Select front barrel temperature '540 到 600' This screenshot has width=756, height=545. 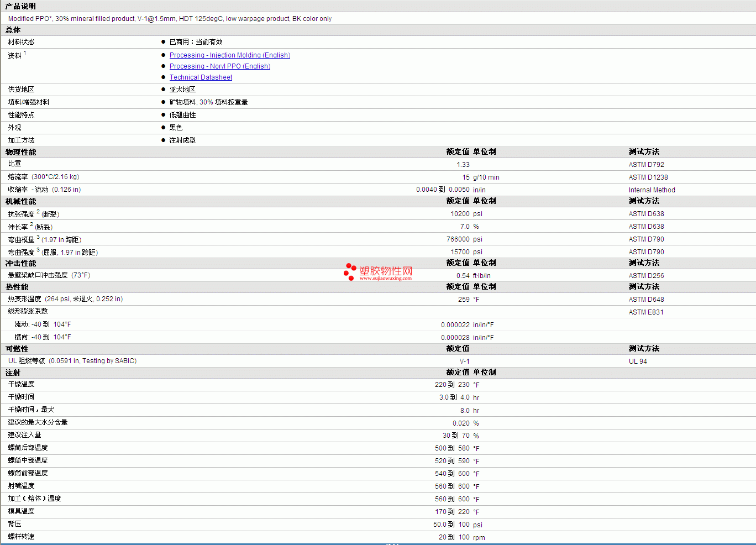[x=452, y=474]
